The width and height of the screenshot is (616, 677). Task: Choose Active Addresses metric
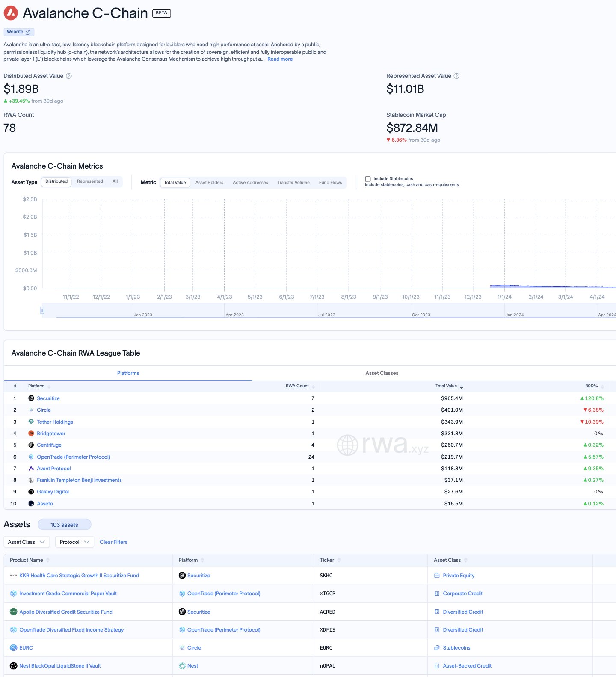click(x=250, y=183)
